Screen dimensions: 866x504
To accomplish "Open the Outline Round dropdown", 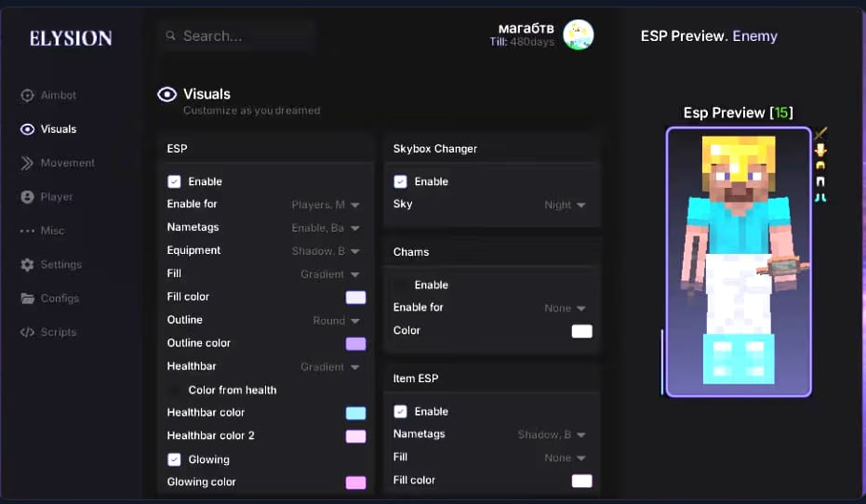I will coord(336,321).
